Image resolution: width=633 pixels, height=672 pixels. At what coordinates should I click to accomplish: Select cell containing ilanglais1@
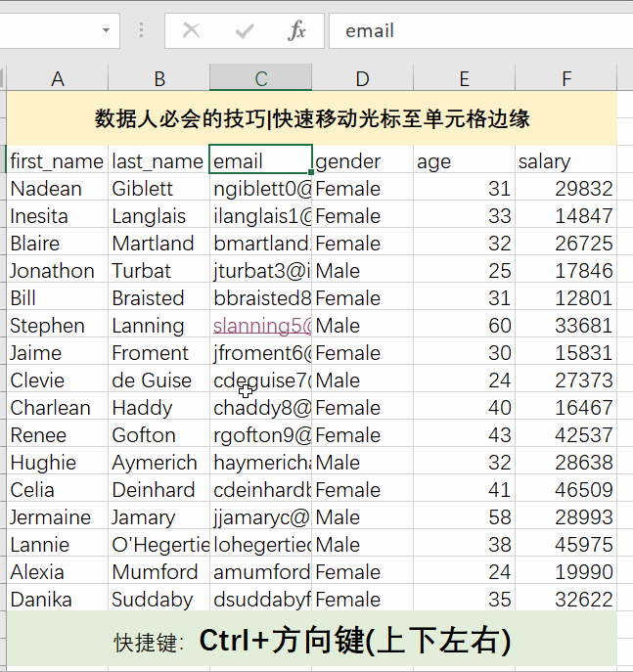pyautogui.click(x=260, y=215)
